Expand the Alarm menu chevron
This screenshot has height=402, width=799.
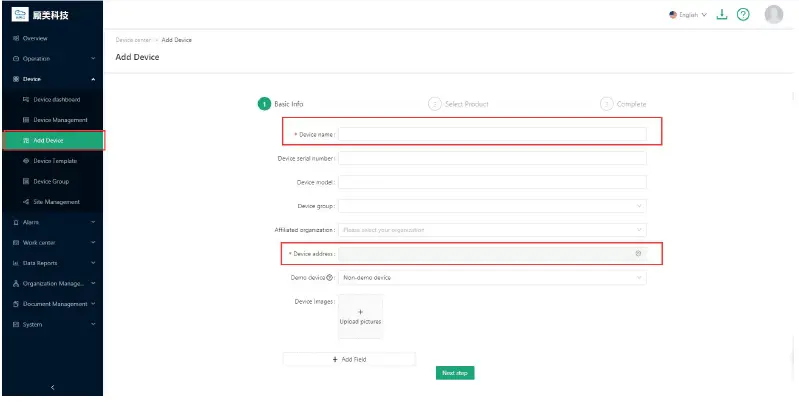click(x=93, y=222)
